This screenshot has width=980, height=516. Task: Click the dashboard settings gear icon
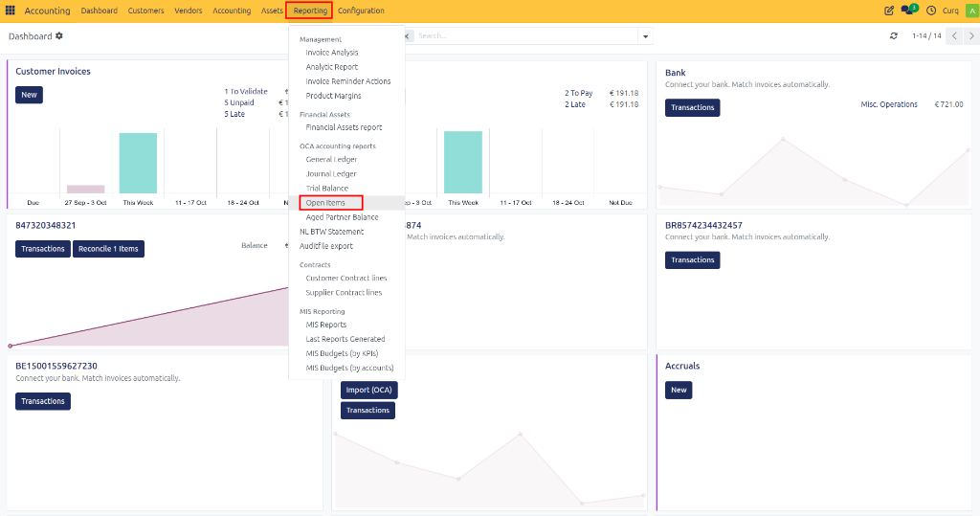(58, 36)
